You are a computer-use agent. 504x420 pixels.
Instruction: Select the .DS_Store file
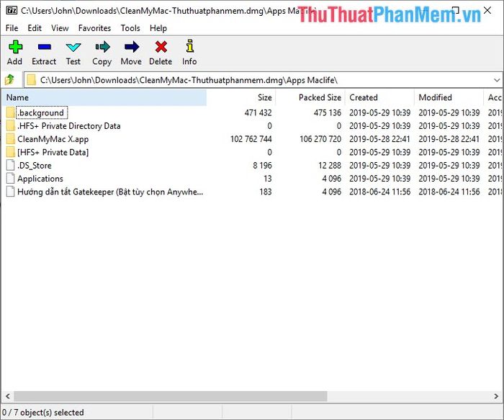click(x=34, y=166)
